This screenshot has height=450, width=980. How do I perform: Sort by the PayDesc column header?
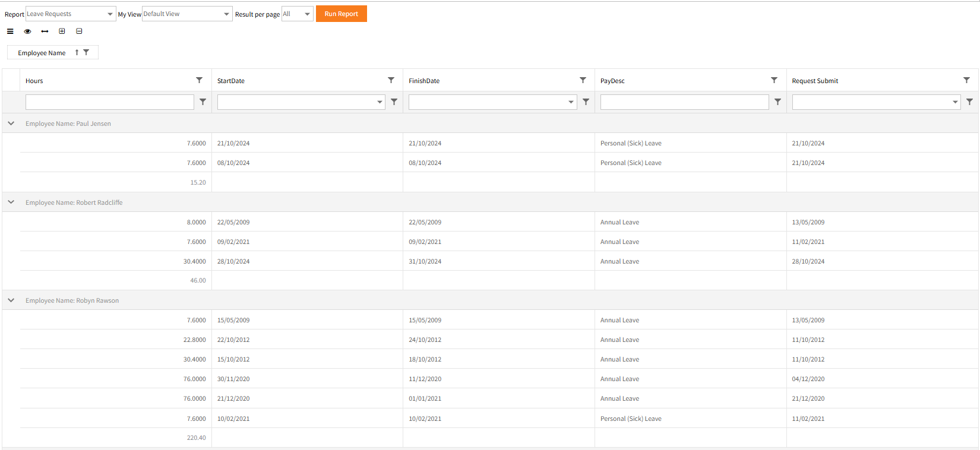pyautogui.click(x=612, y=81)
